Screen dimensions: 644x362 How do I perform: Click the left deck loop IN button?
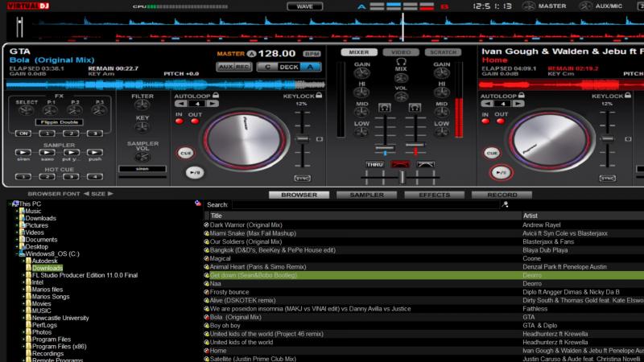click(179, 121)
